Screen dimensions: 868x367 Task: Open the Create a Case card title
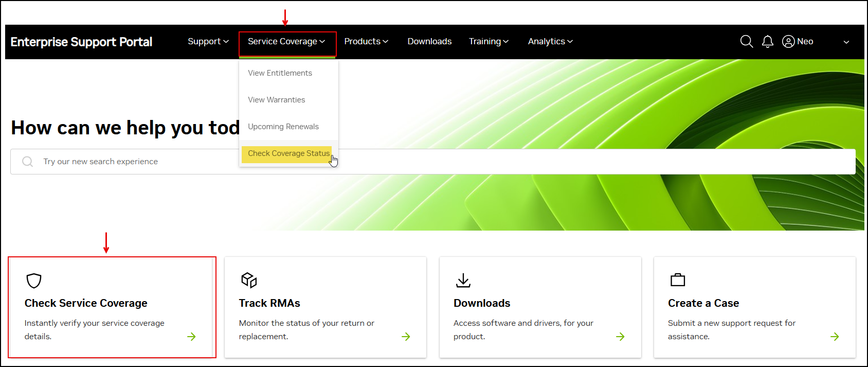[703, 303]
